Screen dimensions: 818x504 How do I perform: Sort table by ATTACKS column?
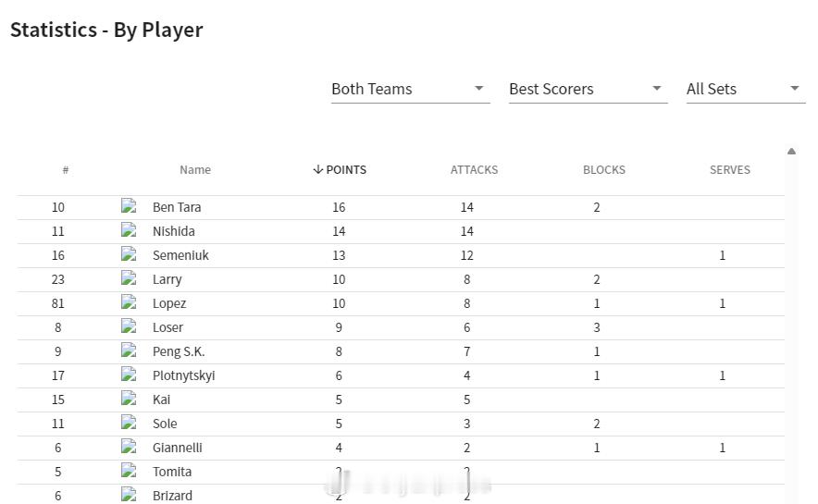click(474, 169)
